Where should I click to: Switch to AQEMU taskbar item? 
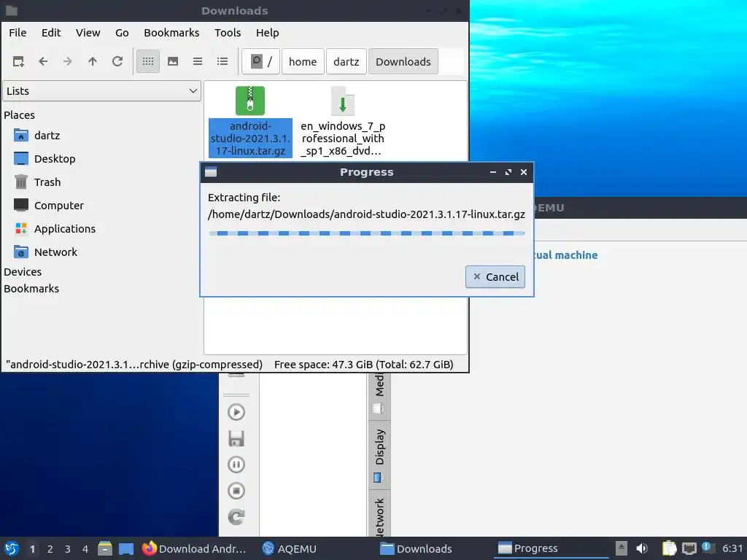(290, 548)
